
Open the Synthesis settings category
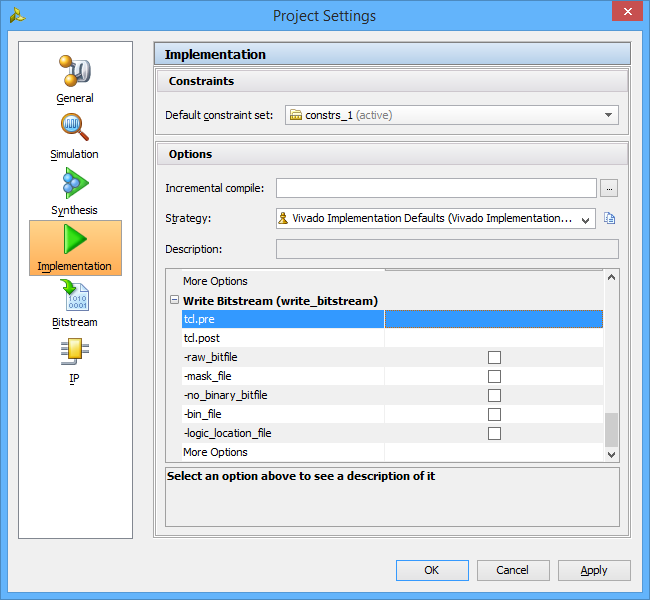(x=75, y=192)
